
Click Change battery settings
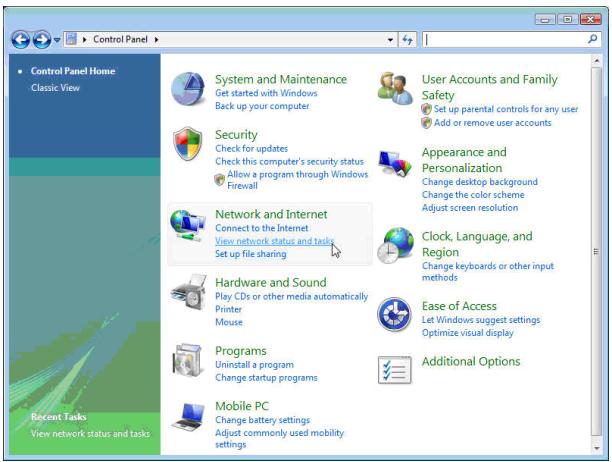tap(262, 420)
